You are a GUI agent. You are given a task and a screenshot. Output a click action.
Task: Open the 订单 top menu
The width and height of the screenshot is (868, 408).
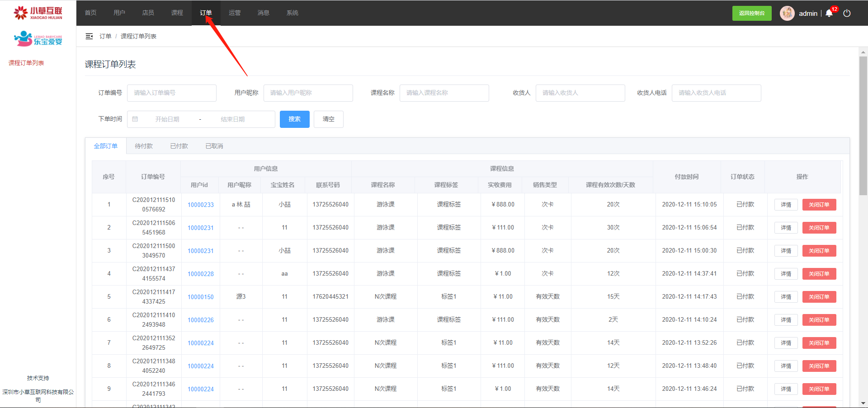206,13
